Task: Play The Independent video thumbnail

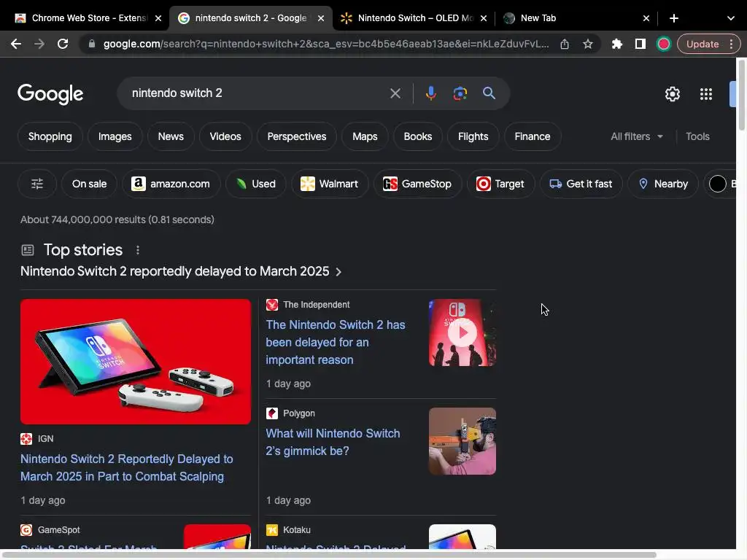Action: [x=462, y=332]
